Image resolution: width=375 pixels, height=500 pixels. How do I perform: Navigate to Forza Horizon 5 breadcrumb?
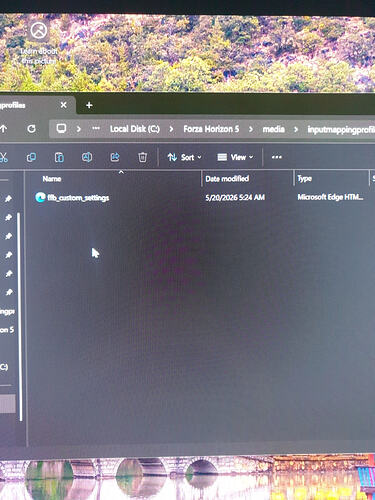211,129
